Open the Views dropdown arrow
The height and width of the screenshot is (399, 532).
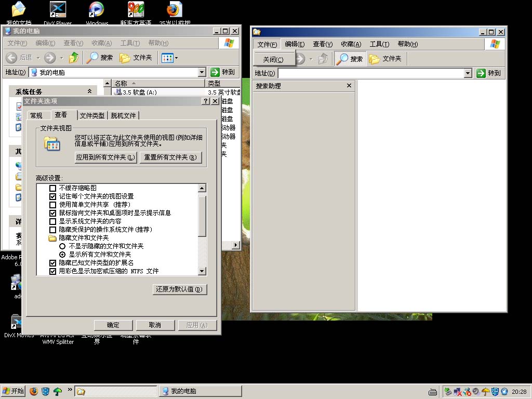coord(176,58)
